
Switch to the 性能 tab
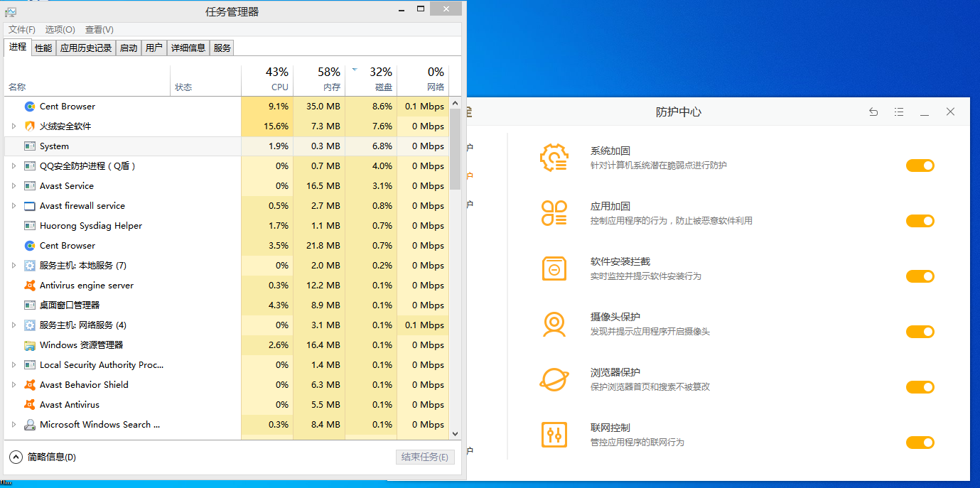(x=43, y=48)
